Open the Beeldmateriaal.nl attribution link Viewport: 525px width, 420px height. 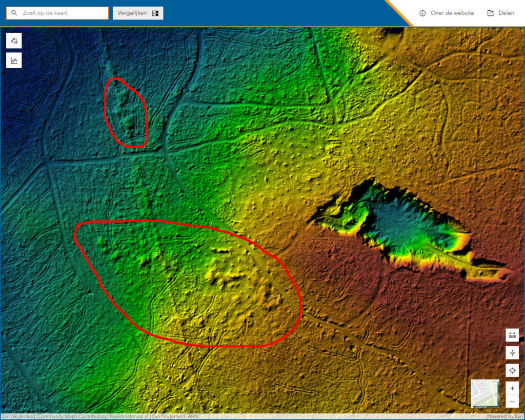[x=129, y=416]
